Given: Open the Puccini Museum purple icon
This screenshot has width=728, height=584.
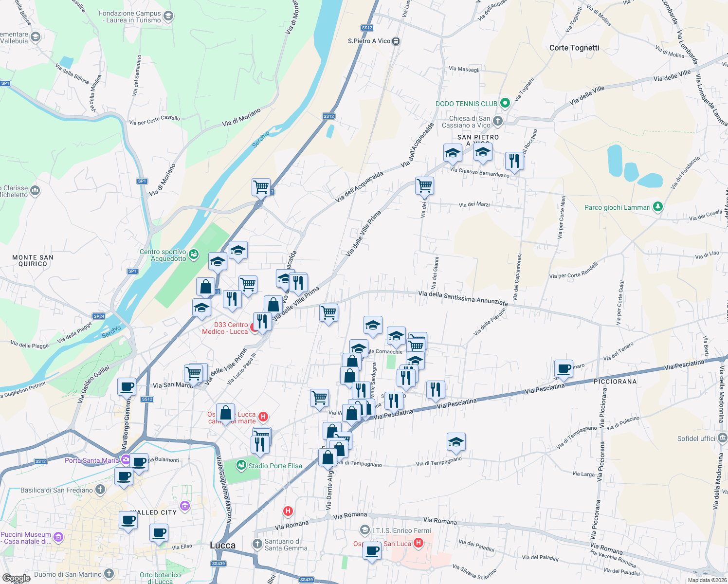Looking at the screenshot, I should [58, 537].
